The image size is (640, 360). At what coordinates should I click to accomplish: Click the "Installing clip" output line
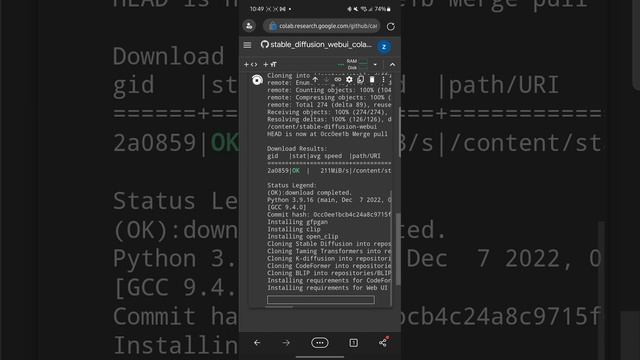294,229
